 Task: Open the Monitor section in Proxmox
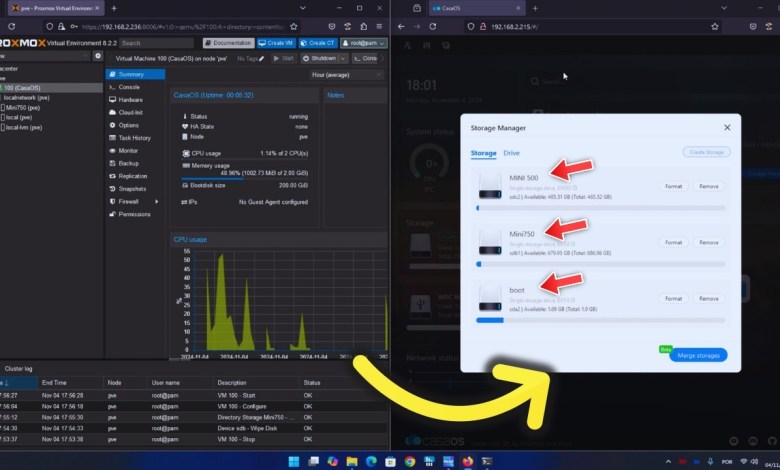(128, 151)
